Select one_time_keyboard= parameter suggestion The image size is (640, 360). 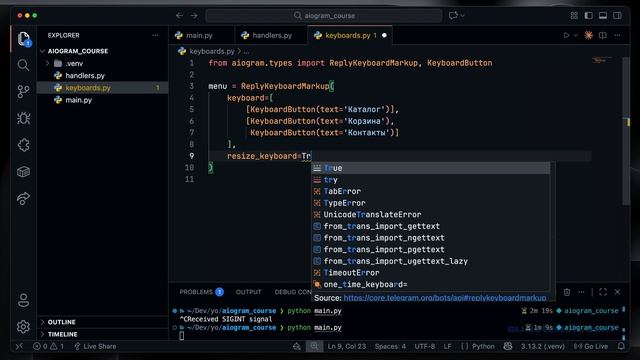coord(431,284)
